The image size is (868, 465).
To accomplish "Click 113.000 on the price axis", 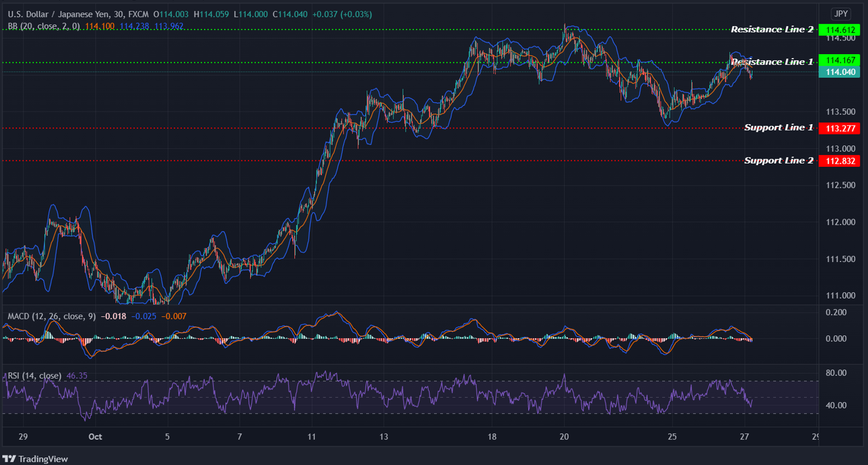I will click(840, 149).
